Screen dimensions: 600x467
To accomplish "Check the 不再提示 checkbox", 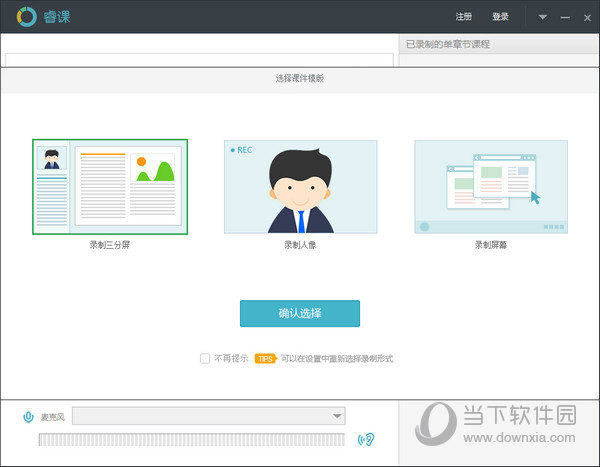I will 205,358.
